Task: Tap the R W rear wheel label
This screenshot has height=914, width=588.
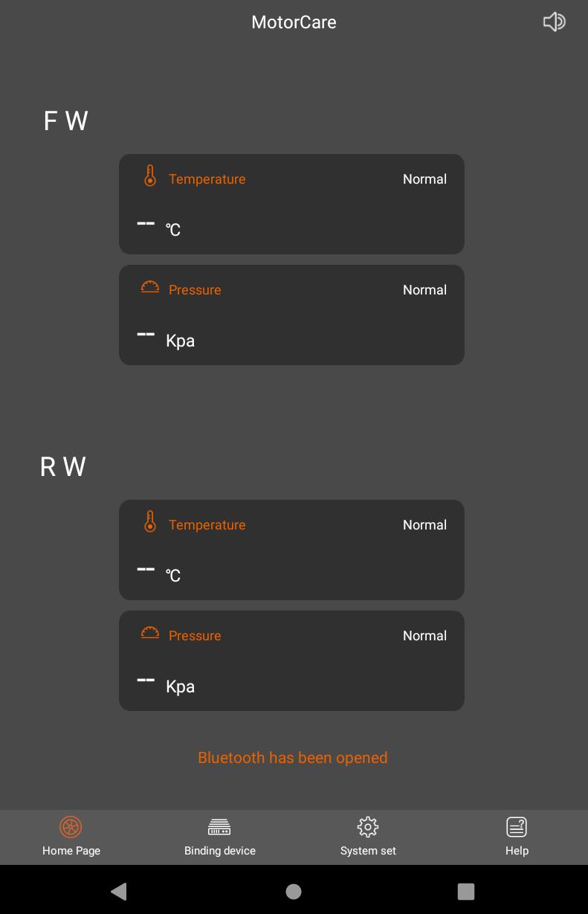Action: pos(63,466)
